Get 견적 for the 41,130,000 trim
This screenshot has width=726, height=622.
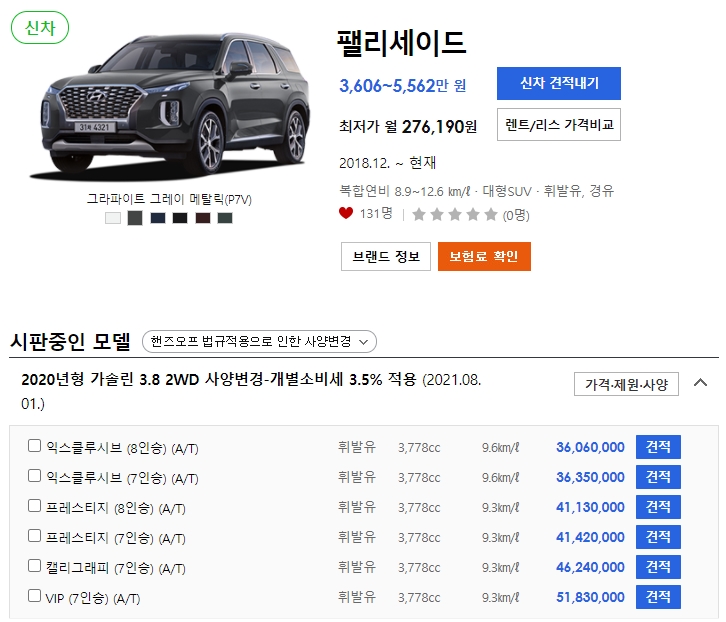[658, 507]
